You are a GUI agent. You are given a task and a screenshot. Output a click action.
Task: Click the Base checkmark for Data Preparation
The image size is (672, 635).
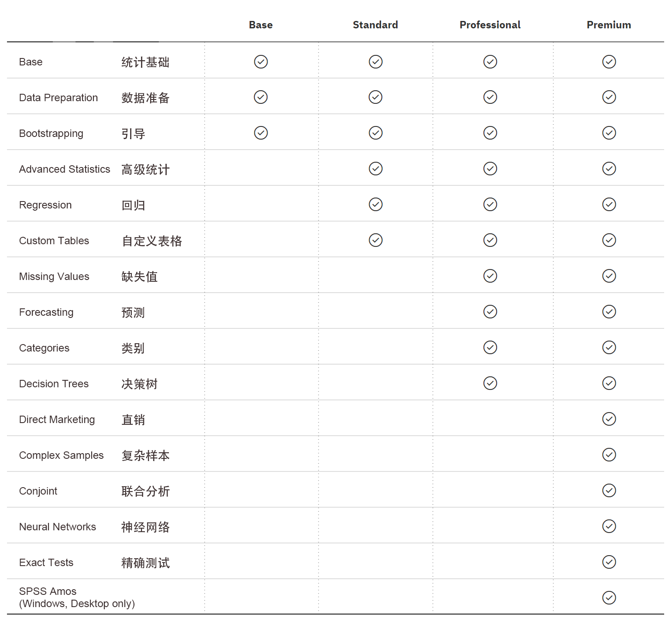click(261, 97)
